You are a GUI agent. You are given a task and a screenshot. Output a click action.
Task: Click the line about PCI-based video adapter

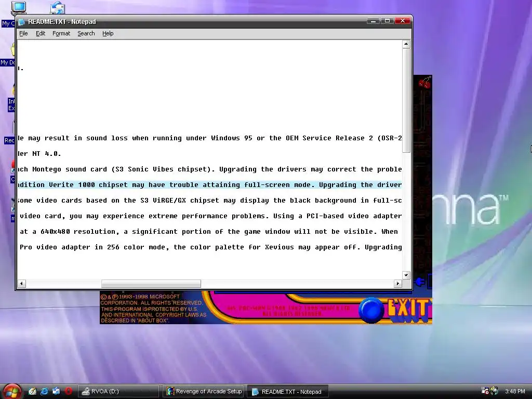tap(210, 216)
